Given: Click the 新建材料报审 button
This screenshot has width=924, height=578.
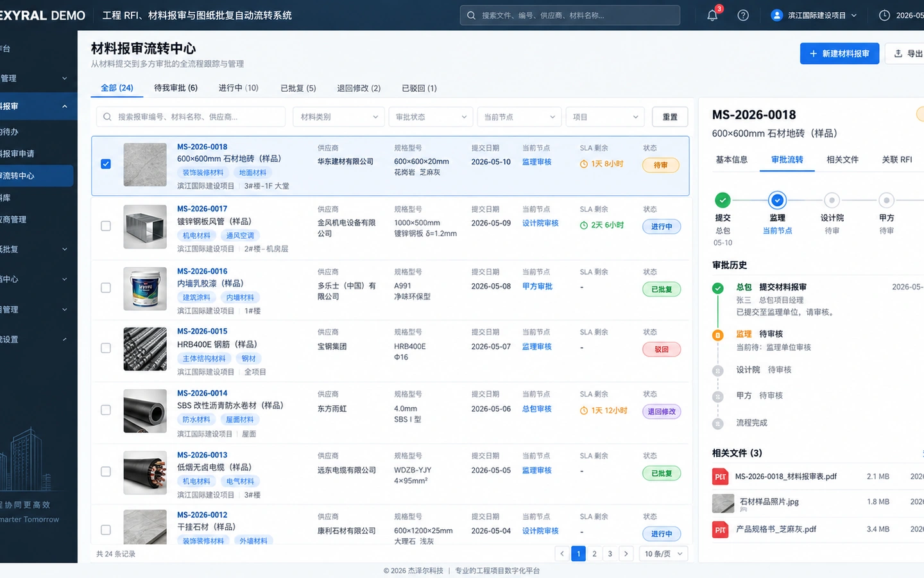Looking at the screenshot, I should coord(839,54).
